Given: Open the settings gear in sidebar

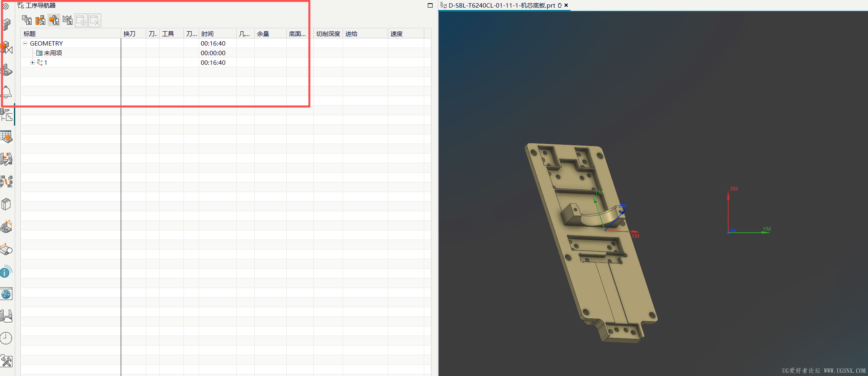Looking at the screenshot, I should (6, 6).
